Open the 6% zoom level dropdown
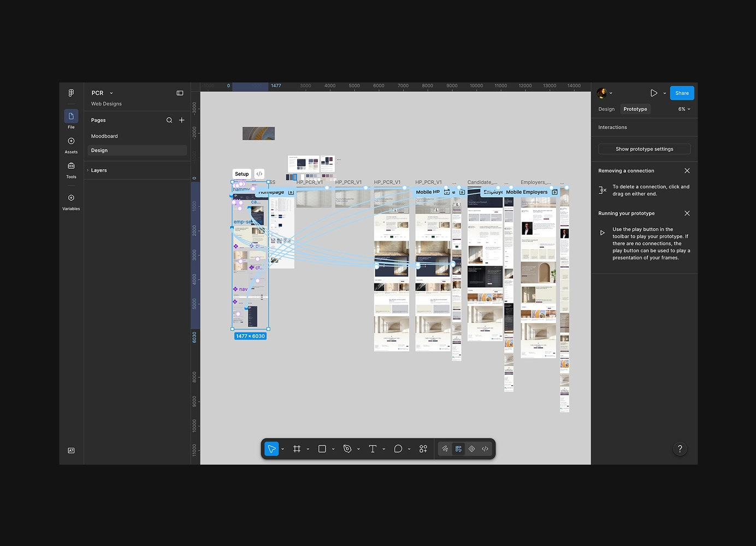The image size is (756, 546). pos(684,109)
